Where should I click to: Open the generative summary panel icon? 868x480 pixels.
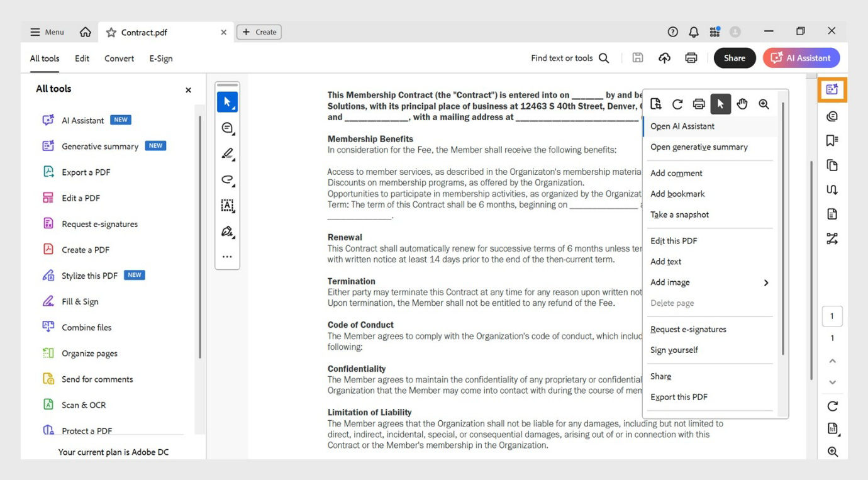(x=832, y=89)
